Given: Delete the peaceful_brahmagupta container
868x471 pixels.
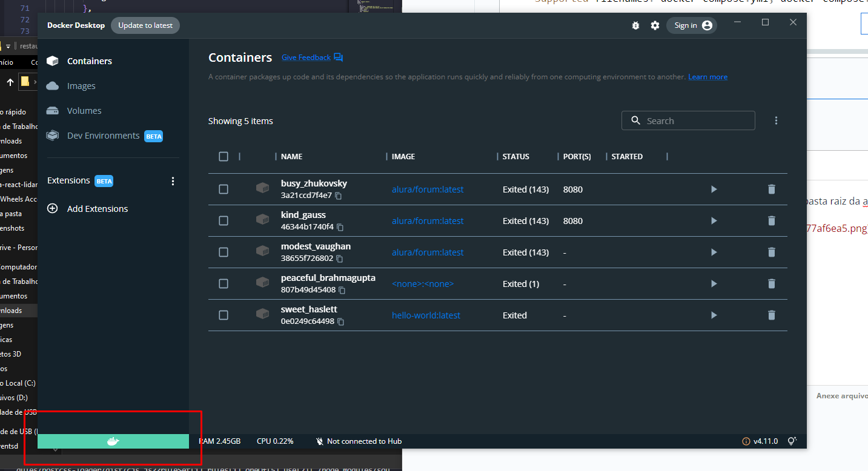Looking at the screenshot, I should click(771, 283).
